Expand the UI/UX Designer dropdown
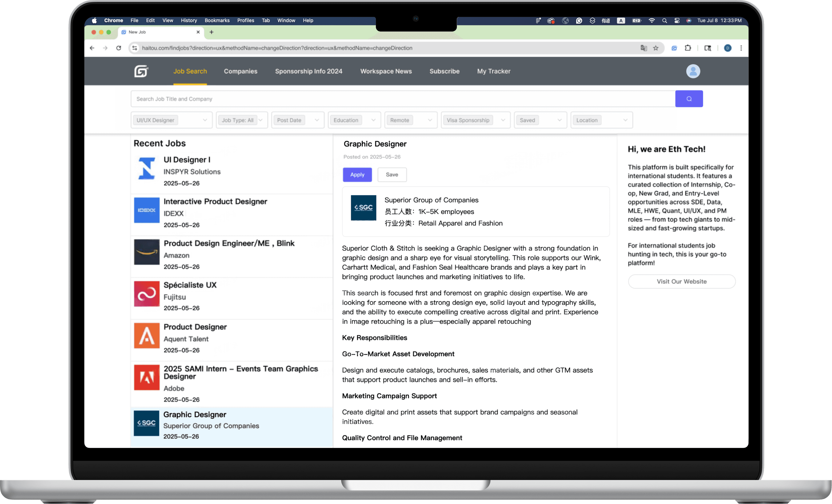Screen dimensions: 832x504 (x=171, y=120)
